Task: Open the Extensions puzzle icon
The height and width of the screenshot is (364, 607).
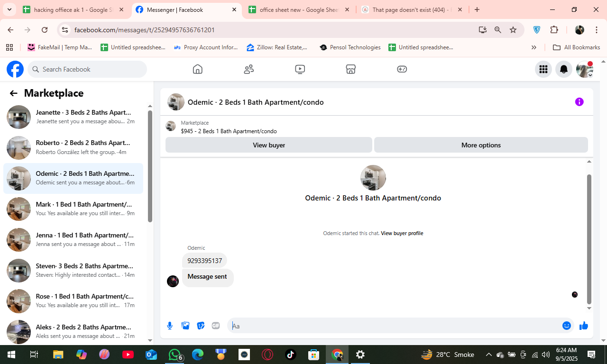Action: pos(554,30)
